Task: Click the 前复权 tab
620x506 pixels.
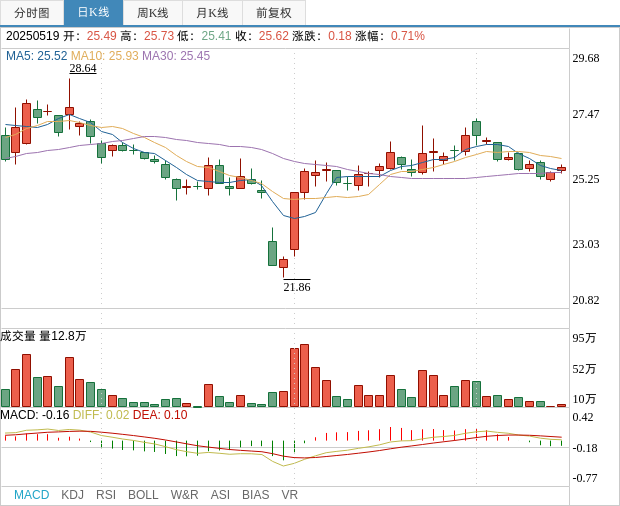Action: coord(274,13)
